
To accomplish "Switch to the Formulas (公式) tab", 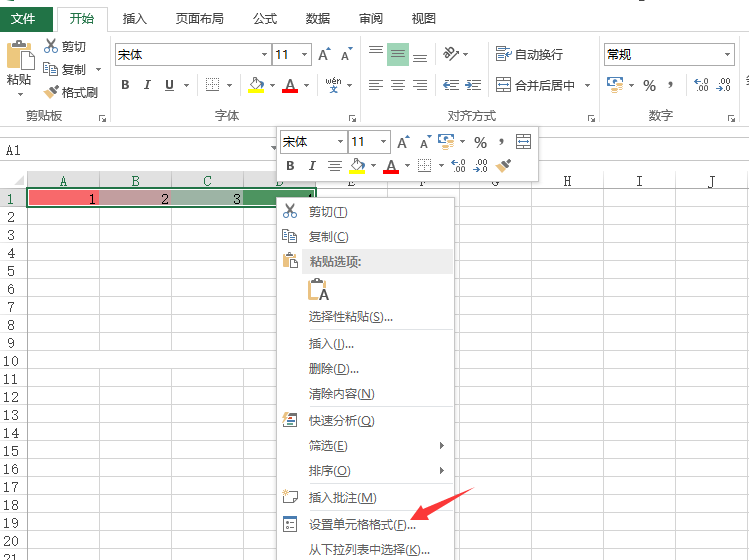I will (x=265, y=19).
